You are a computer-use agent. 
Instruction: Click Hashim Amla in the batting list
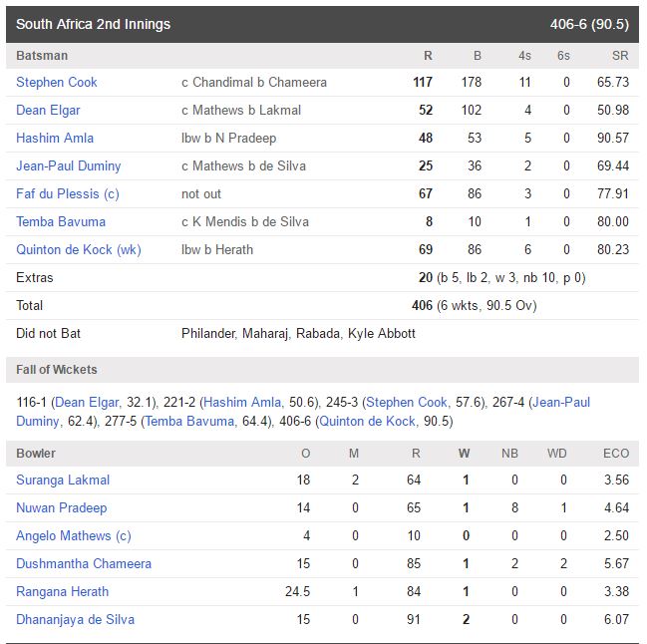click(x=55, y=138)
